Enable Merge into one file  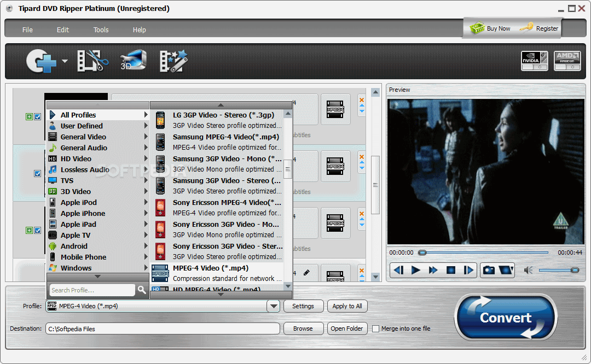375,328
